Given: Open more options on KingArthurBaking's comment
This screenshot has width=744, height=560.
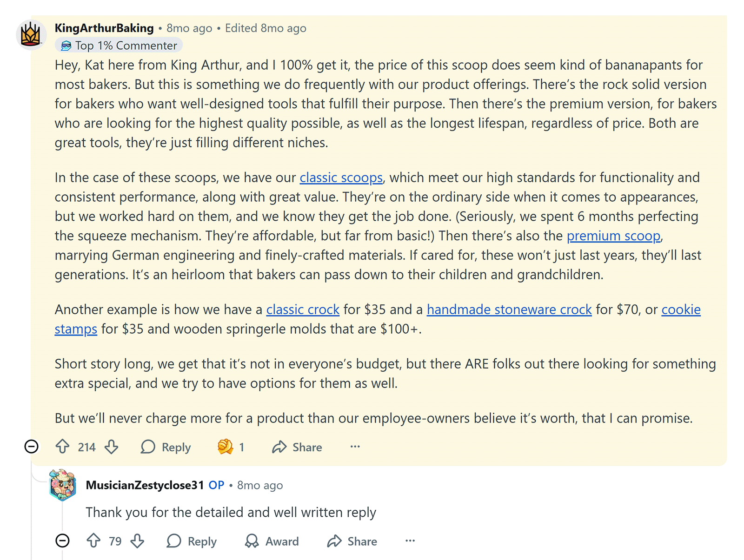Looking at the screenshot, I should pos(355,447).
